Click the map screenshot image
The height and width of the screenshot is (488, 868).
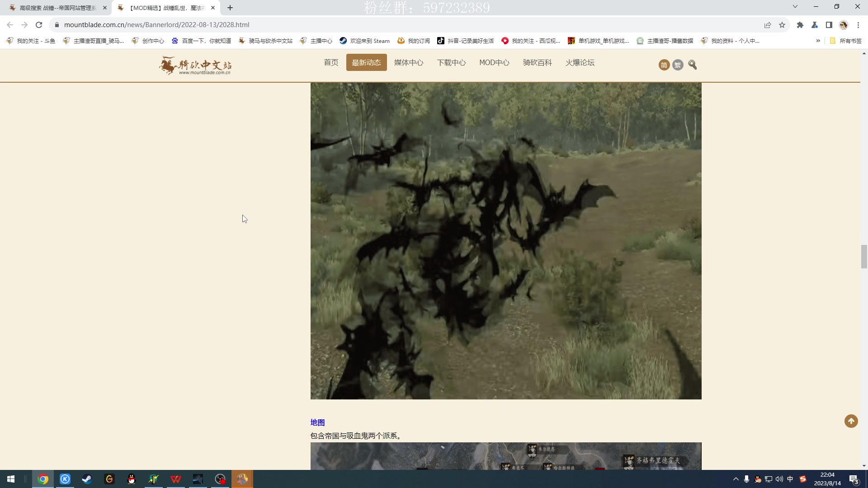(506, 456)
